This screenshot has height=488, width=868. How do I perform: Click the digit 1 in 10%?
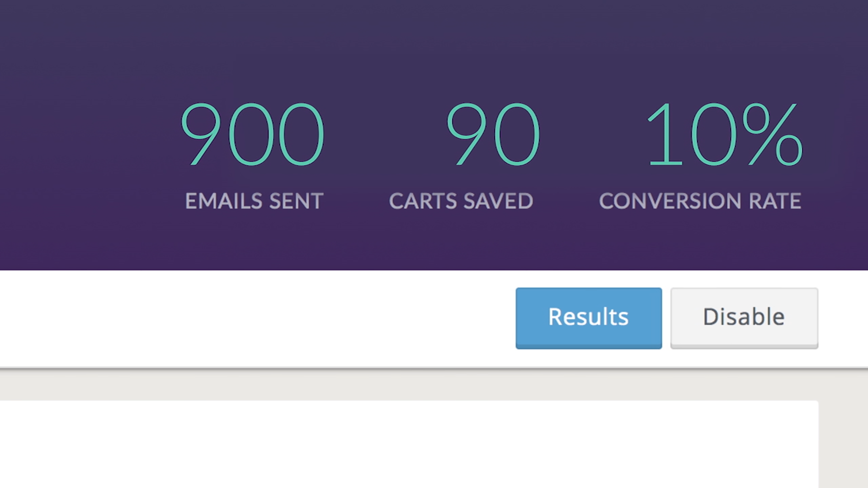[x=665, y=134]
